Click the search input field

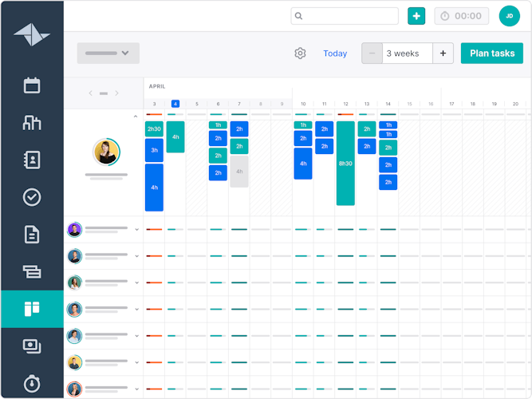[345, 16]
